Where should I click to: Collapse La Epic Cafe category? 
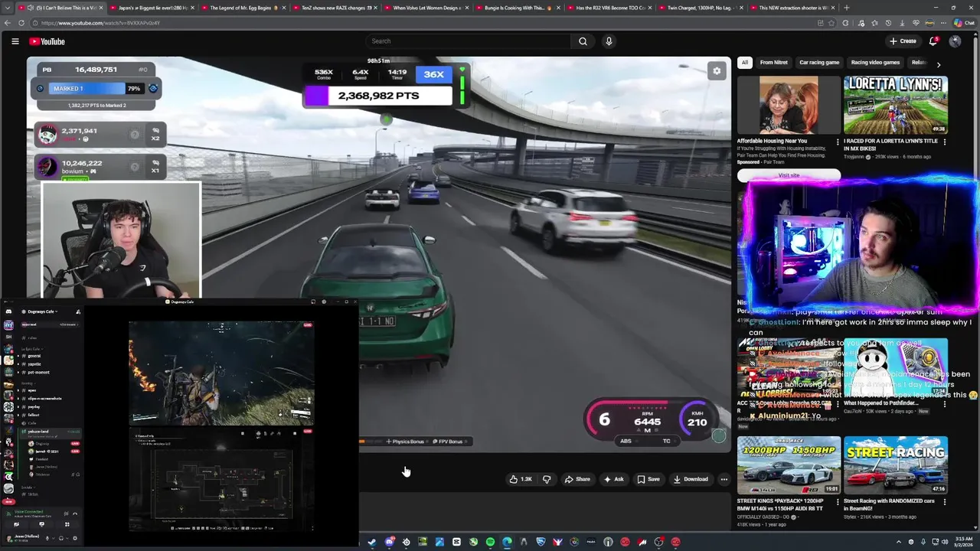click(31, 348)
